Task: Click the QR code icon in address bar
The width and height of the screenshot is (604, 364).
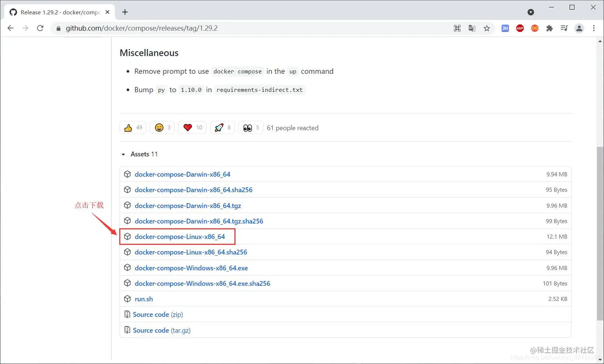Action: click(x=457, y=28)
